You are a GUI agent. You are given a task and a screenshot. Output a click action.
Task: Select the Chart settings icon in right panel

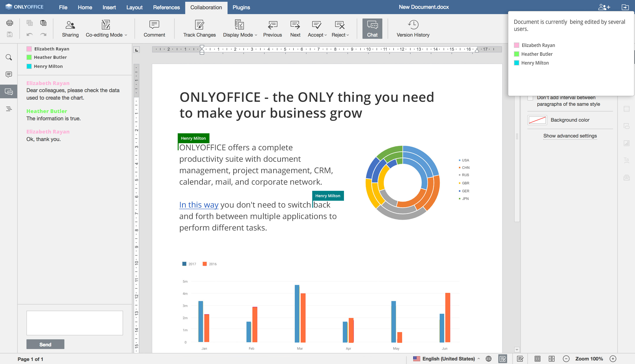pos(627,143)
